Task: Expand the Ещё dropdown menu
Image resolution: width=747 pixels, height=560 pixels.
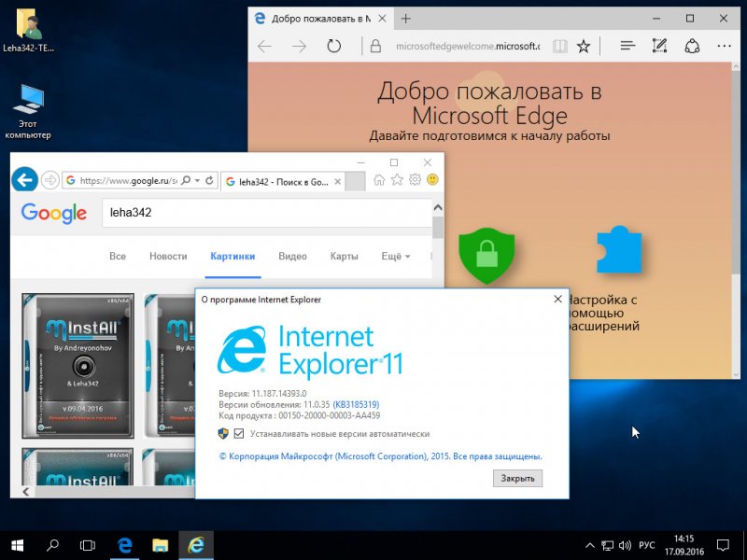Action: point(395,256)
